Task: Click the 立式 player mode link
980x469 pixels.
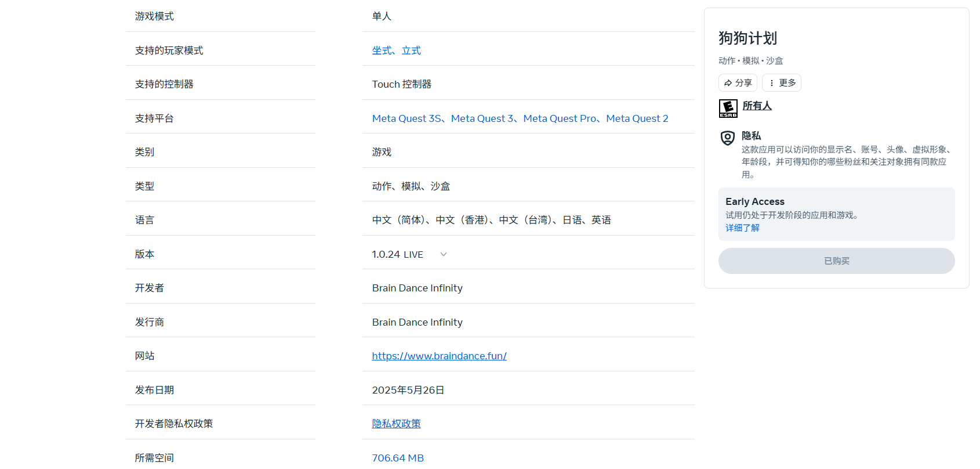Action: [x=411, y=50]
